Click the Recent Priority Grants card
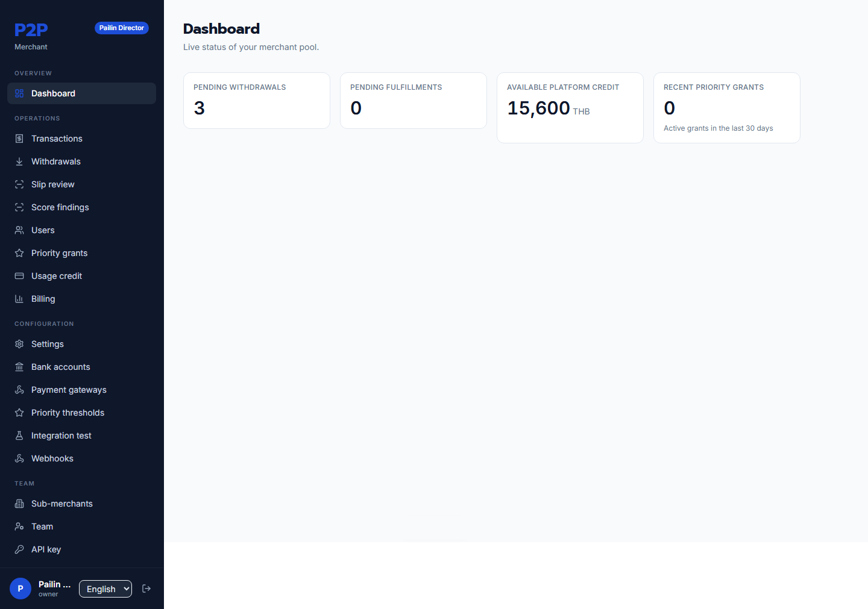868x609 pixels. [x=727, y=108]
